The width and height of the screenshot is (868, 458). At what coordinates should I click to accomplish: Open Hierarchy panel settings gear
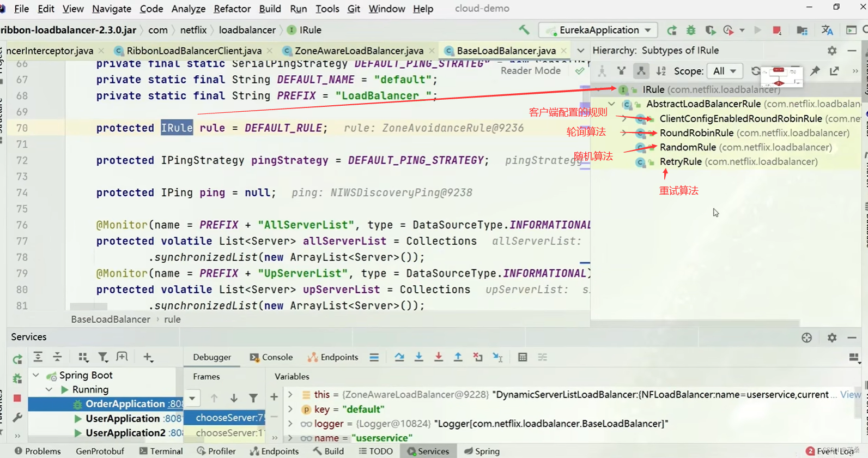[832, 51]
